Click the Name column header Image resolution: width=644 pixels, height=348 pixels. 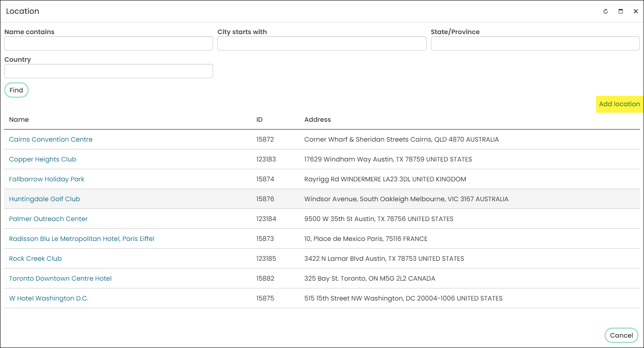click(x=19, y=120)
